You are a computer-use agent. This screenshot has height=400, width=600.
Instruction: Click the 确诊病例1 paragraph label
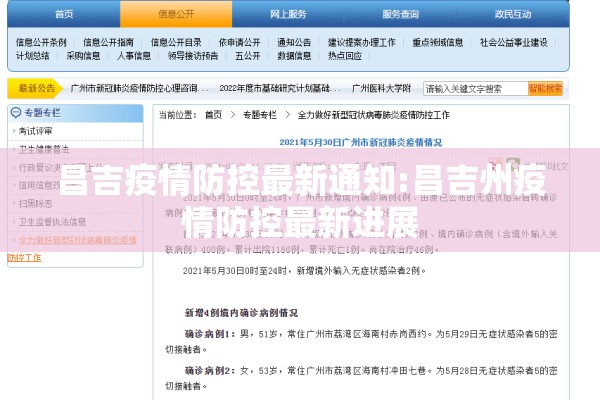click(210, 334)
